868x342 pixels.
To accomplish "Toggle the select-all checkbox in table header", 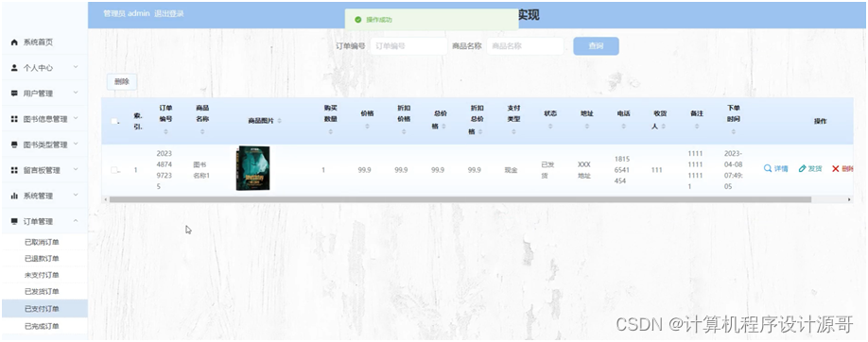I will tap(114, 121).
